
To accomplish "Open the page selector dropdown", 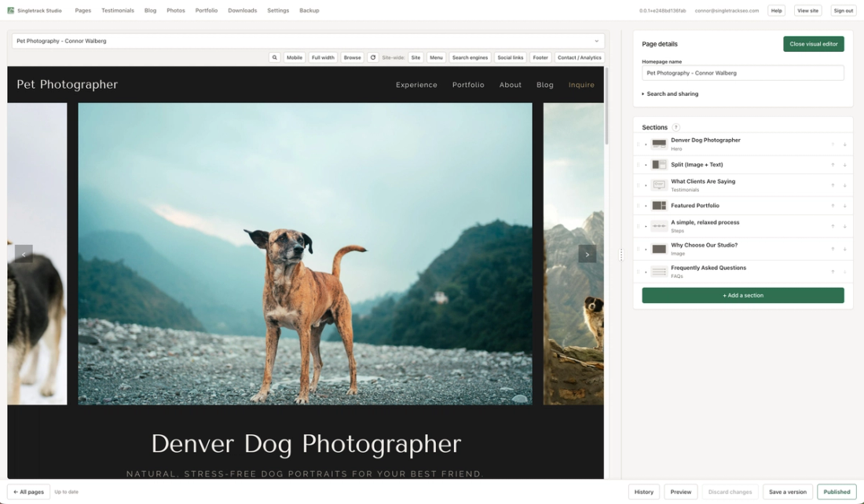I will [308, 41].
